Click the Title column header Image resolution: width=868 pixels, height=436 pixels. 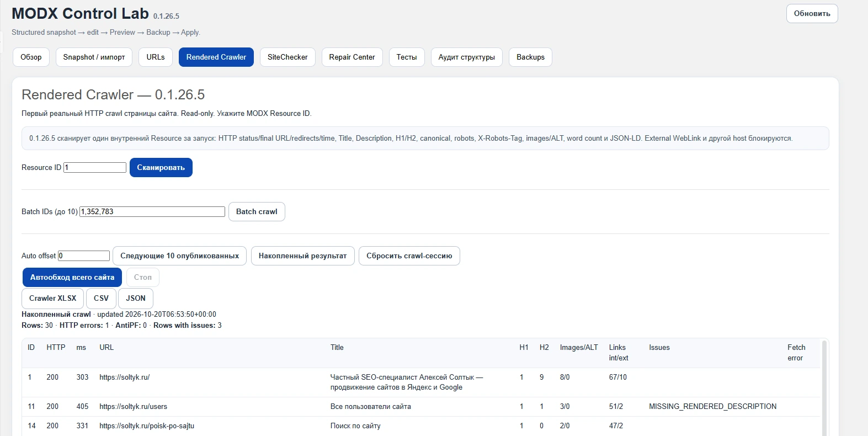click(337, 347)
